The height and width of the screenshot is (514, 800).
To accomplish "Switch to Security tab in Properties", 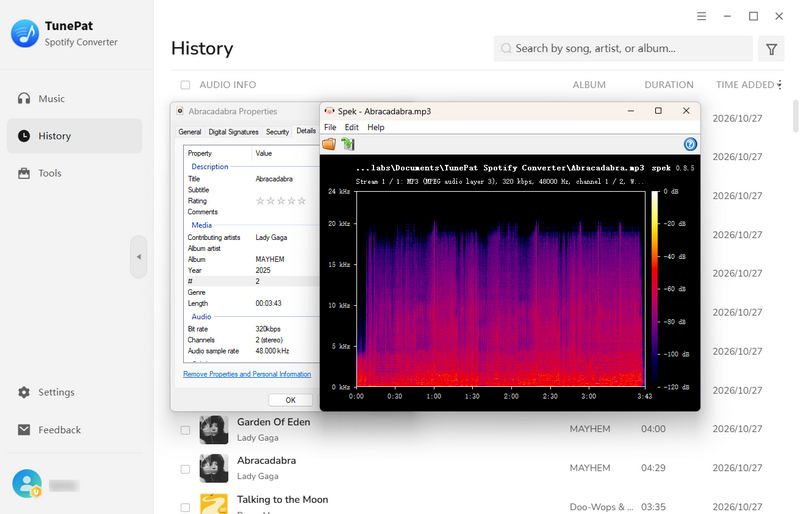I will (278, 132).
